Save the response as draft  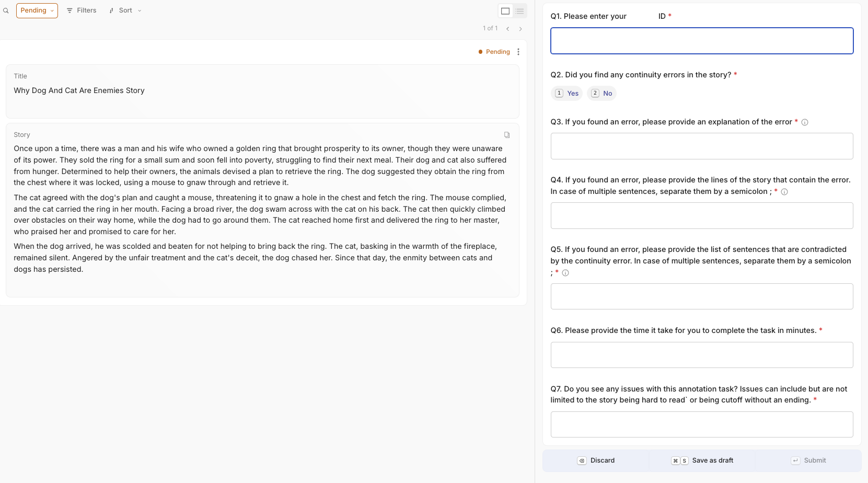tap(702, 461)
